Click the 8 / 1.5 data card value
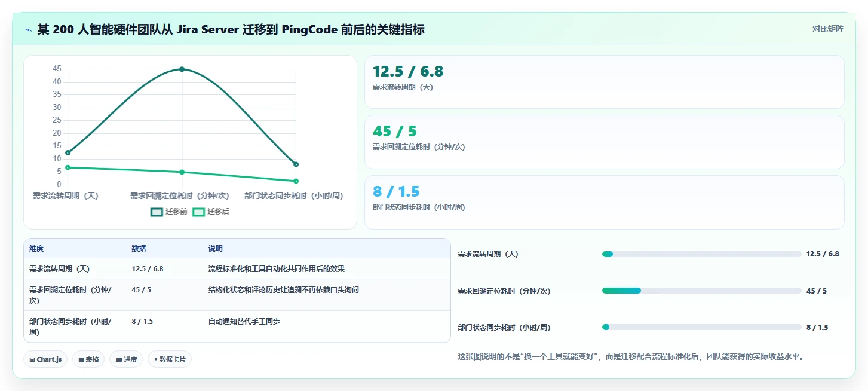 click(x=396, y=192)
